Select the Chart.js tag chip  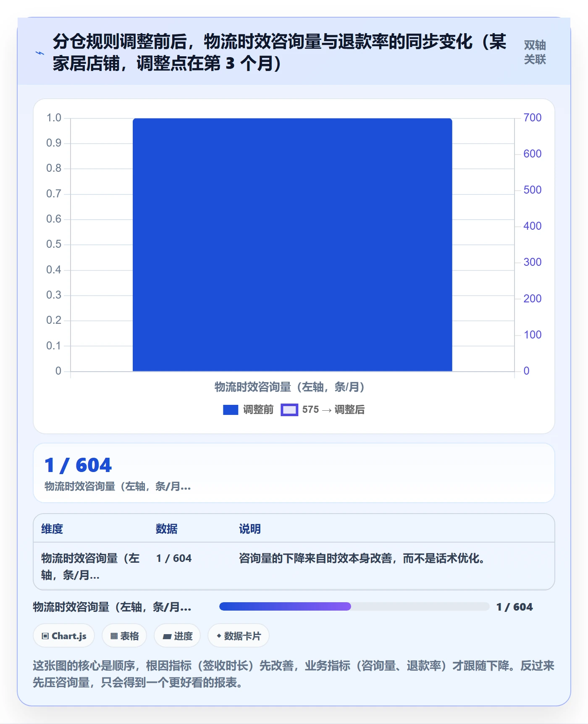coord(64,636)
